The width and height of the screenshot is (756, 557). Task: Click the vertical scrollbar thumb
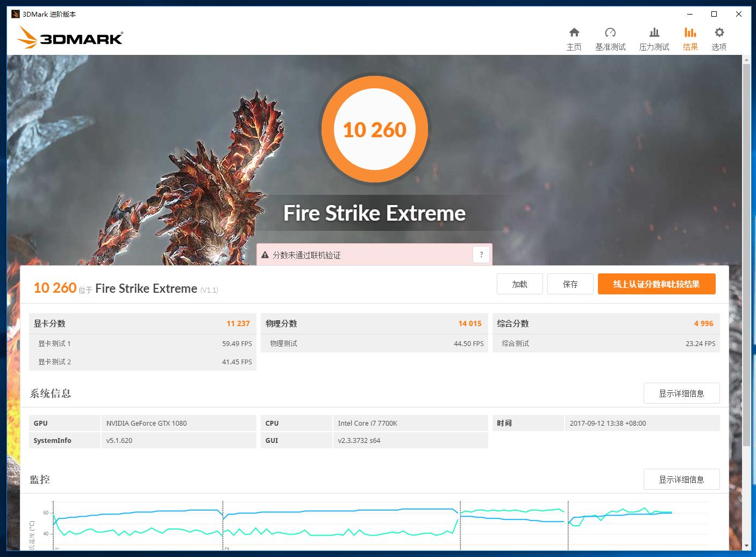[746, 255]
